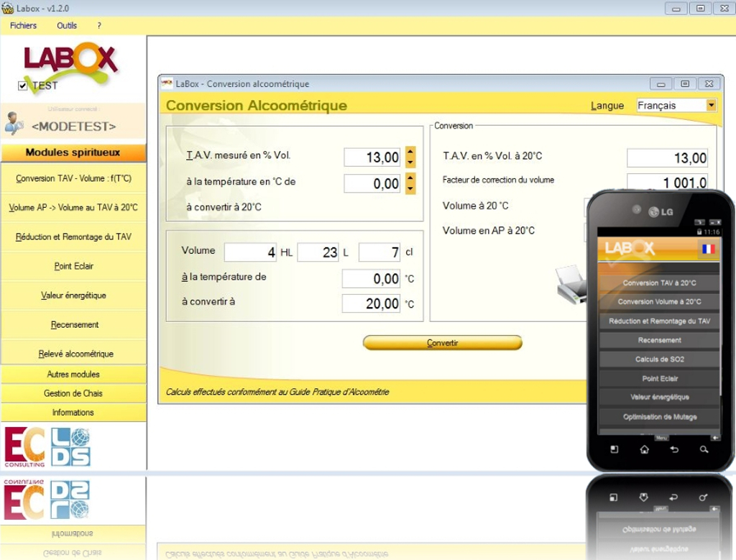This screenshot has width=736, height=560.
Task: Open Volume AP -> Volume au TAV à 20°C
Action: (73, 208)
